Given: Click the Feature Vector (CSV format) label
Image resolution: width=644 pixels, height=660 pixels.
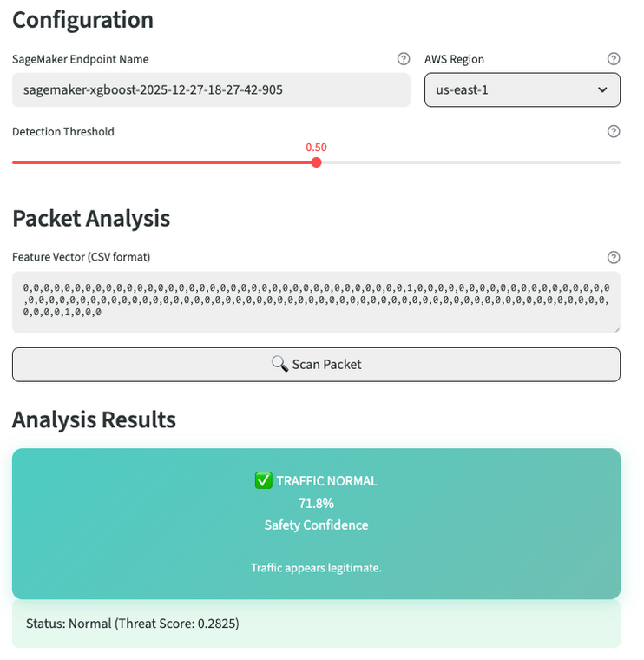Looking at the screenshot, I should pyautogui.click(x=82, y=257).
